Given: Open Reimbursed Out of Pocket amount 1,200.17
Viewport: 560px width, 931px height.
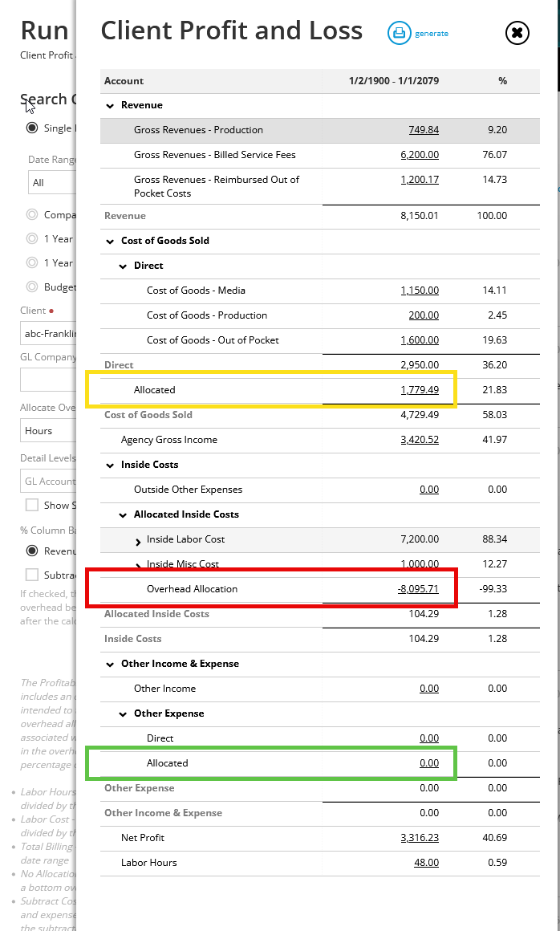Looking at the screenshot, I should tap(420, 179).
